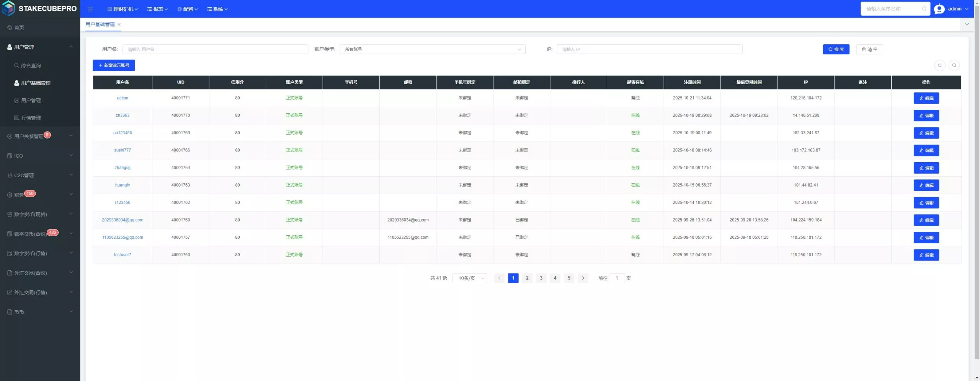980x381 pixels.
Task: Open 首页 from the sidebar
Action: (19, 28)
